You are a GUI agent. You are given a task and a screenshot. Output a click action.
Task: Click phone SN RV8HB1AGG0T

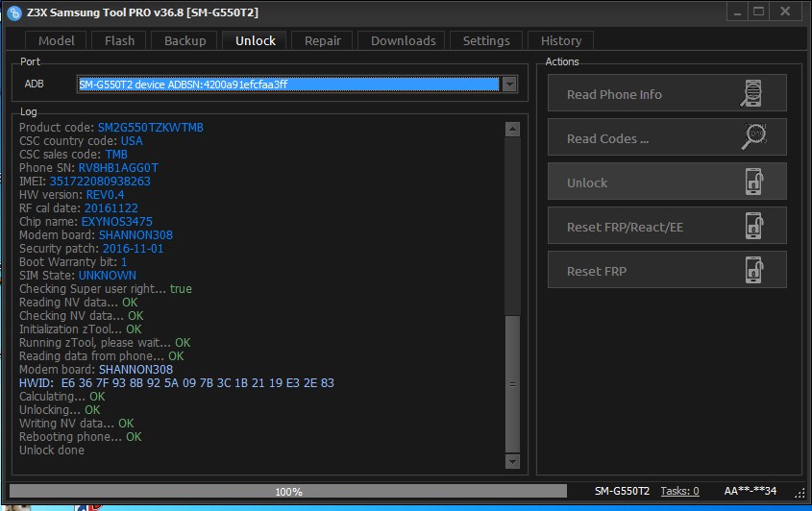(x=118, y=168)
